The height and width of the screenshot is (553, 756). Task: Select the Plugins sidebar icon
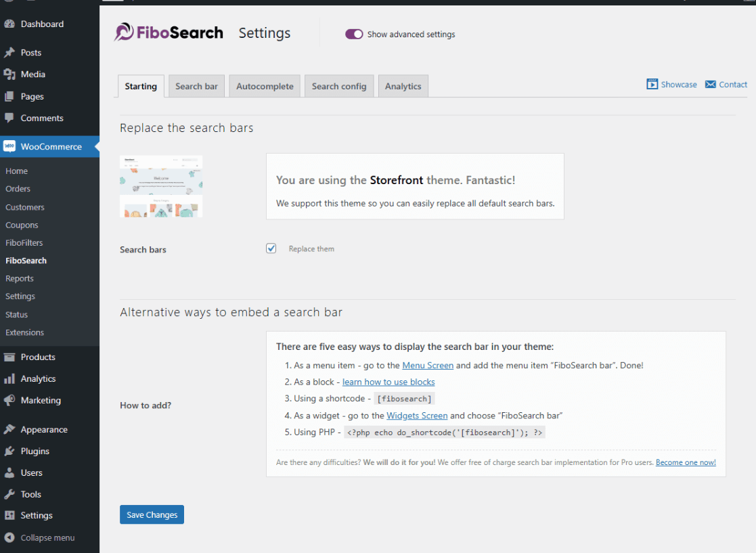coord(10,451)
